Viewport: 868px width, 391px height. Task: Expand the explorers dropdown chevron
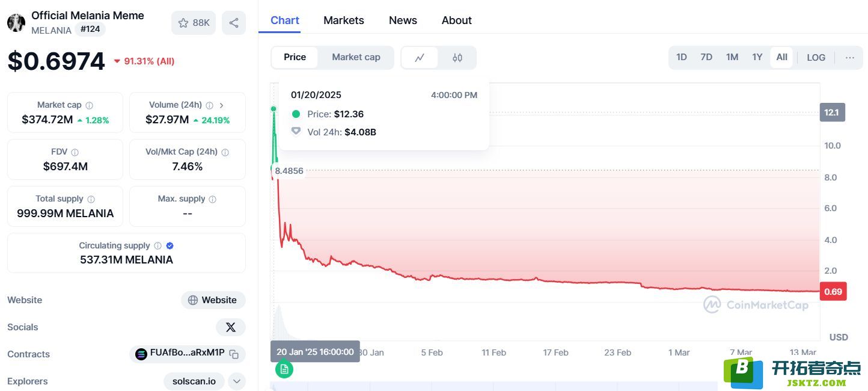tap(237, 381)
